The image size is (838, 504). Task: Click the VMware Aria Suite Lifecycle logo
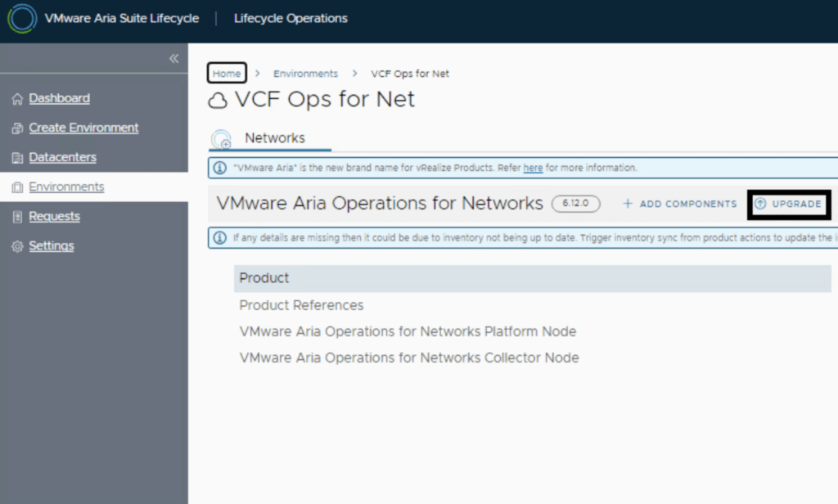(x=22, y=19)
